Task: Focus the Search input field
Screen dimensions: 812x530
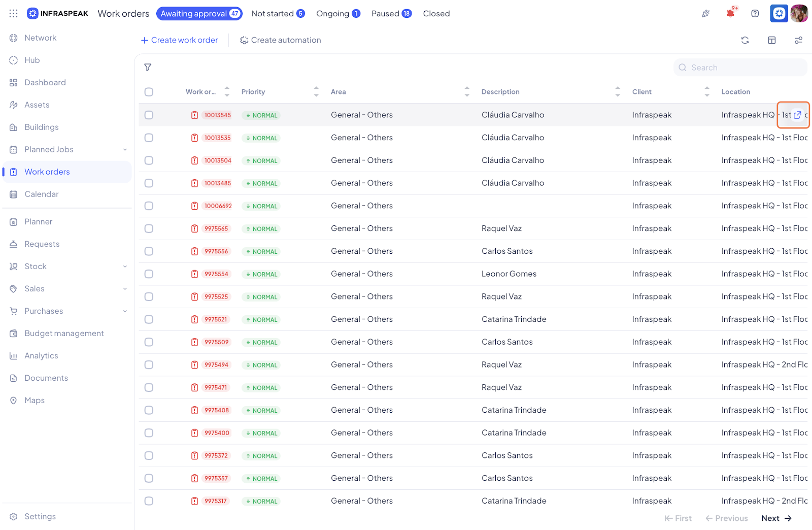Action: point(740,68)
